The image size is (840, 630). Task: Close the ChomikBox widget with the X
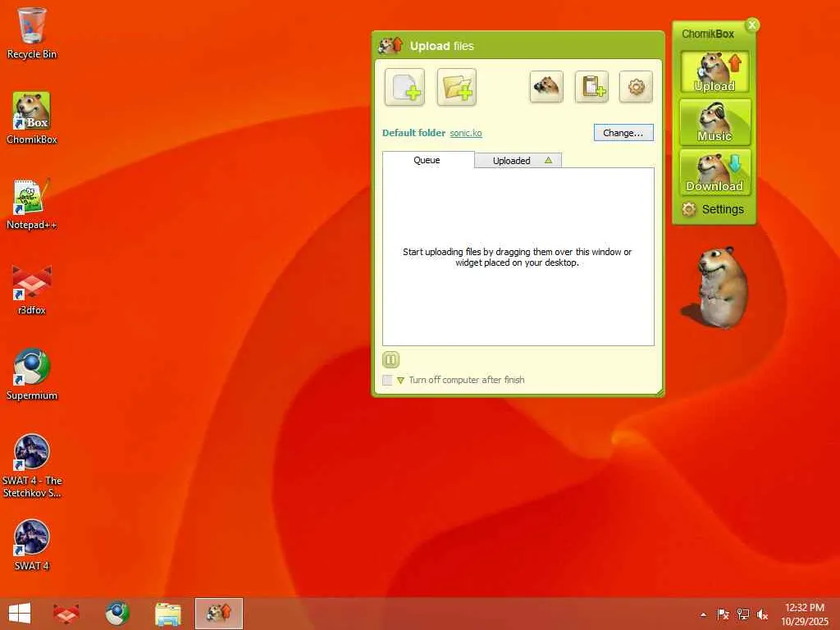(752, 25)
